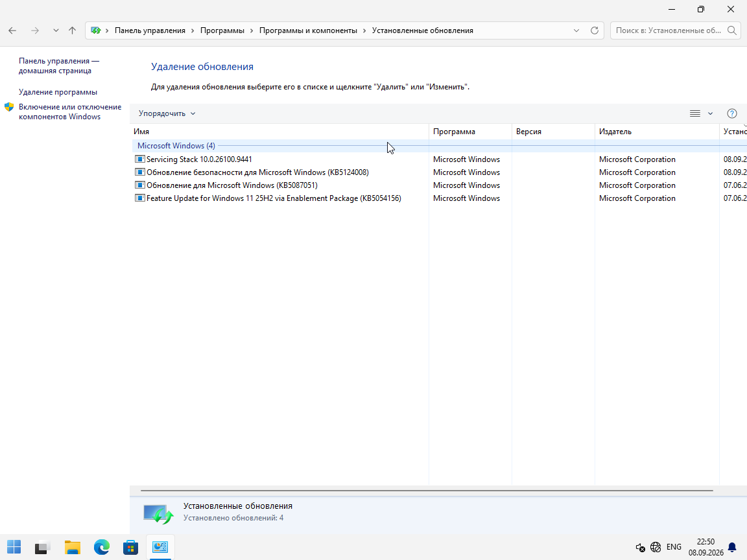Viewport: 747px width, 560px height.
Task: Select security update KB5124008 row
Action: [257, 172]
